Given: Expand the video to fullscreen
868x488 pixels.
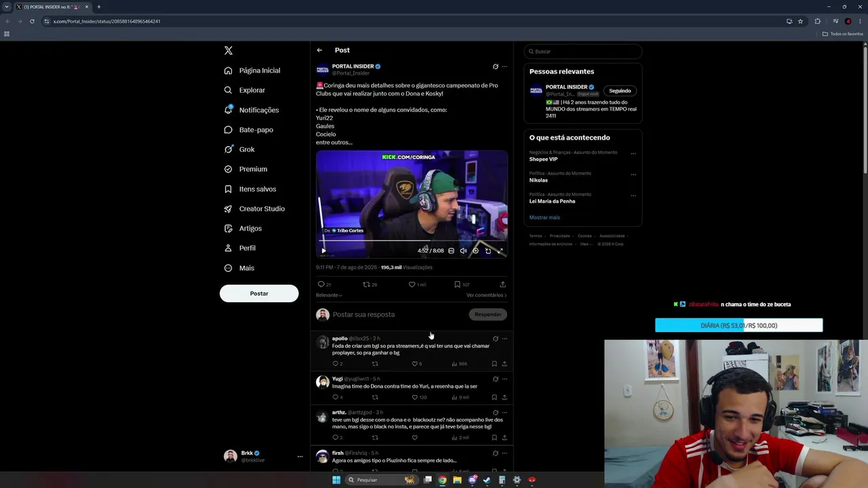Looking at the screenshot, I should tap(500, 251).
